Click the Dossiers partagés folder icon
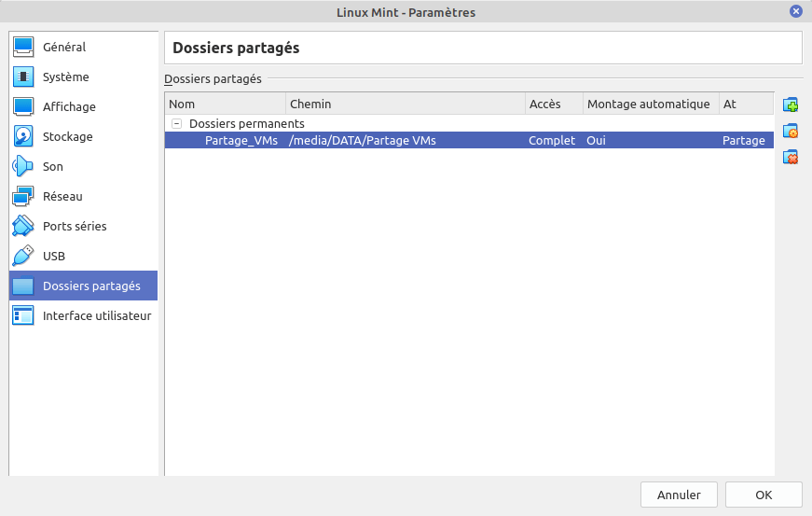The image size is (812, 516). 23,286
